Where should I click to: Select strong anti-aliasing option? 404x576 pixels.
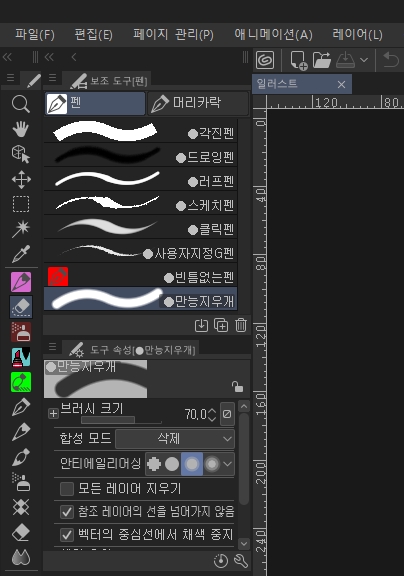[212, 464]
